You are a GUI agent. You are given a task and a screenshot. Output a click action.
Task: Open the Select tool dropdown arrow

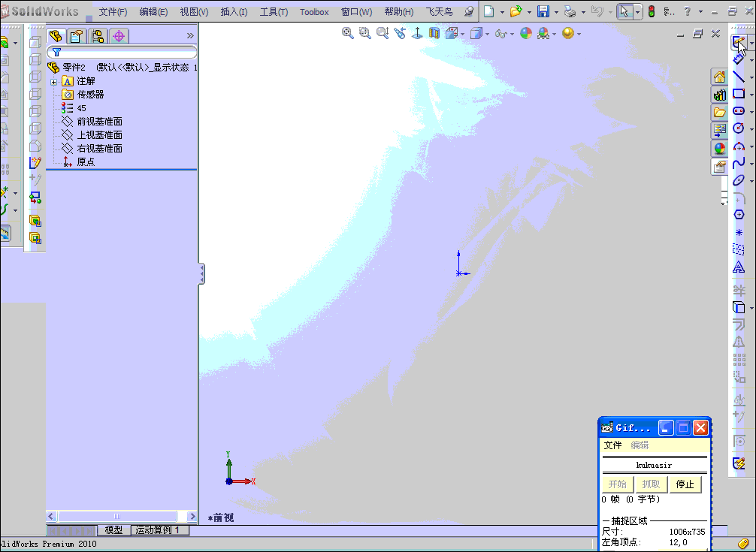pos(638,11)
